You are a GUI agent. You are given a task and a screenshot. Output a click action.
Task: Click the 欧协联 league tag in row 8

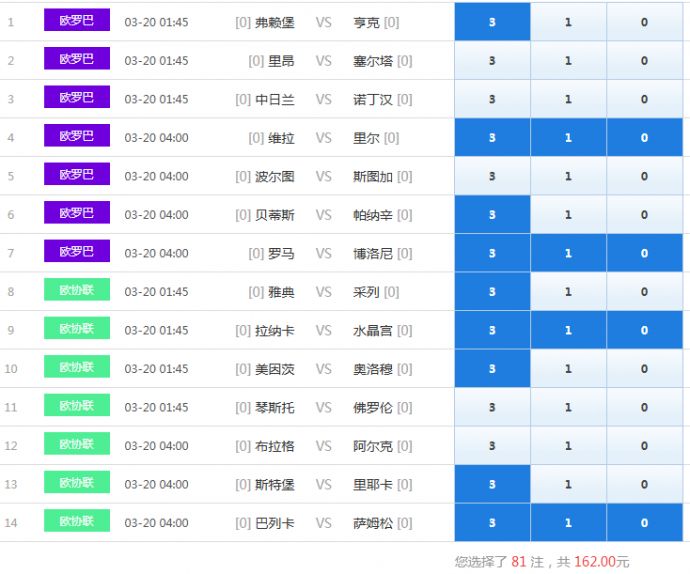pyautogui.click(x=76, y=291)
